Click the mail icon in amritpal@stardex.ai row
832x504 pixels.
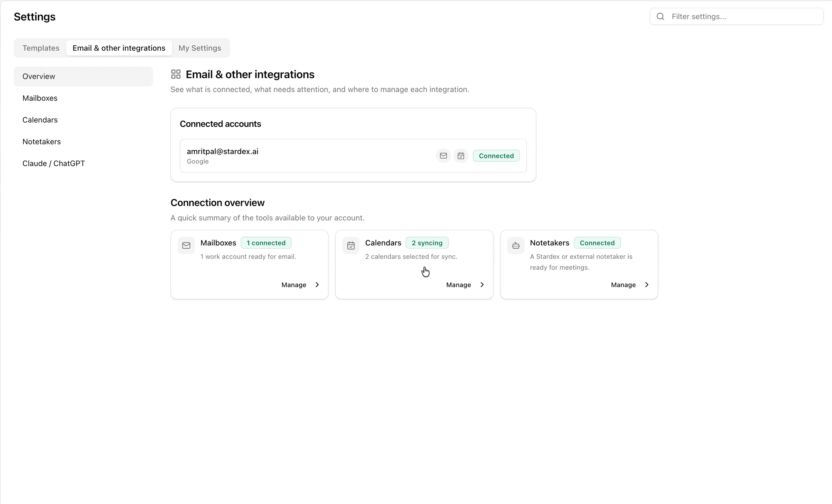(x=443, y=156)
